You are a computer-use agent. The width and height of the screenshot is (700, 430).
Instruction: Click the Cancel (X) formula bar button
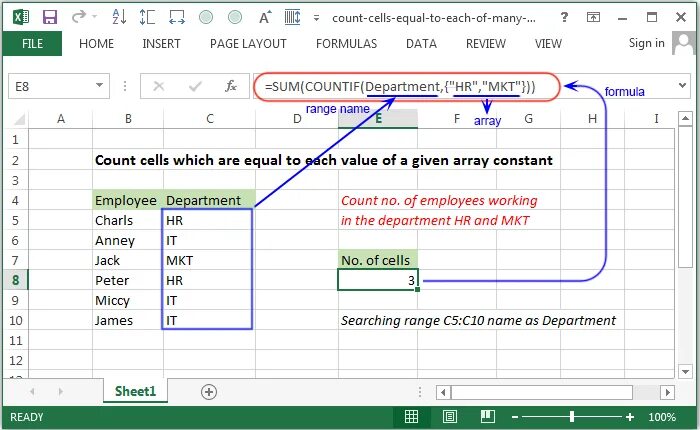pos(159,86)
